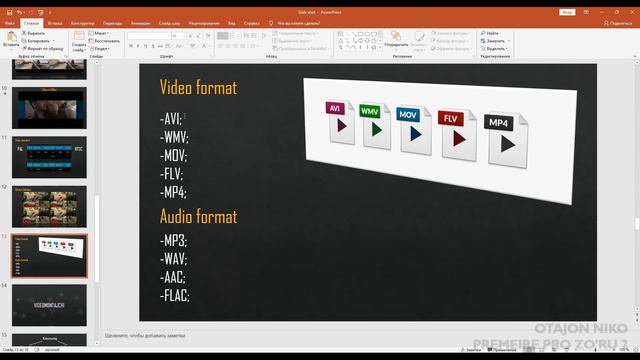Click the 'Video format' slide heading
Image resolution: width=640 pixels, height=360 pixels.
(198, 87)
